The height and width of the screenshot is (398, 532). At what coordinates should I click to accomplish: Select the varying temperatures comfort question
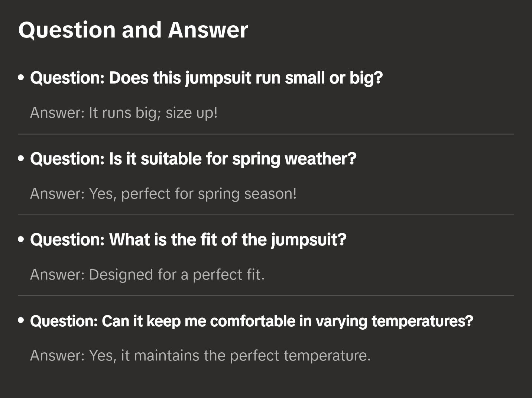pos(252,321)
